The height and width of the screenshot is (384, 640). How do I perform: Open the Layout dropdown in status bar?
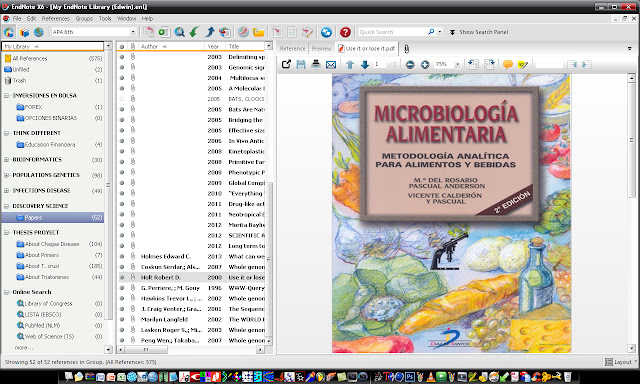[x=620, y=362]
